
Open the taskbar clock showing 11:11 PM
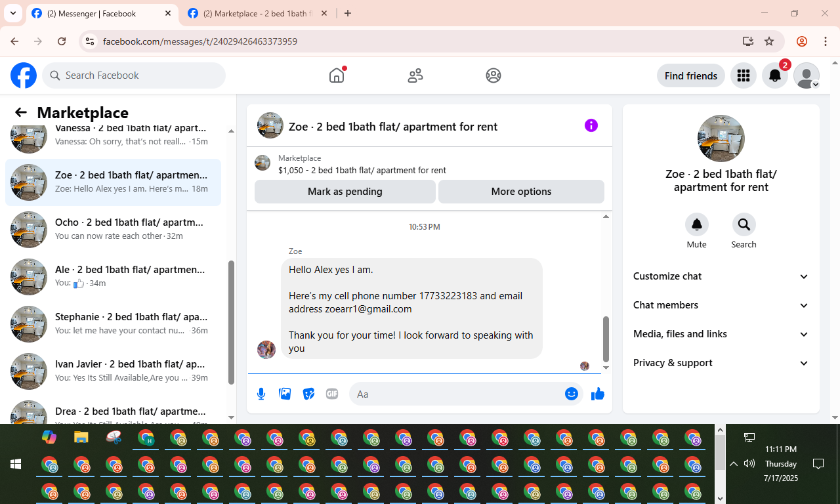coord(781,464)
